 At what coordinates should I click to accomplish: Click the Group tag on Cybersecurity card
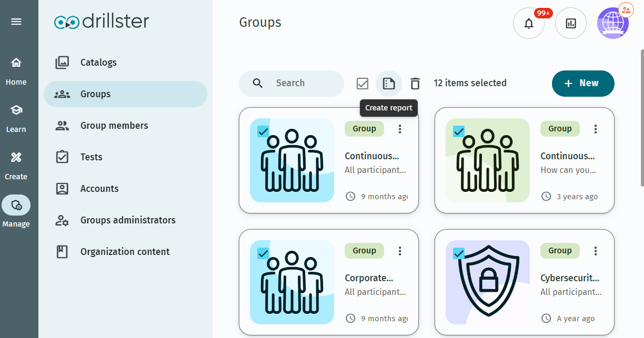pos(560,251)
